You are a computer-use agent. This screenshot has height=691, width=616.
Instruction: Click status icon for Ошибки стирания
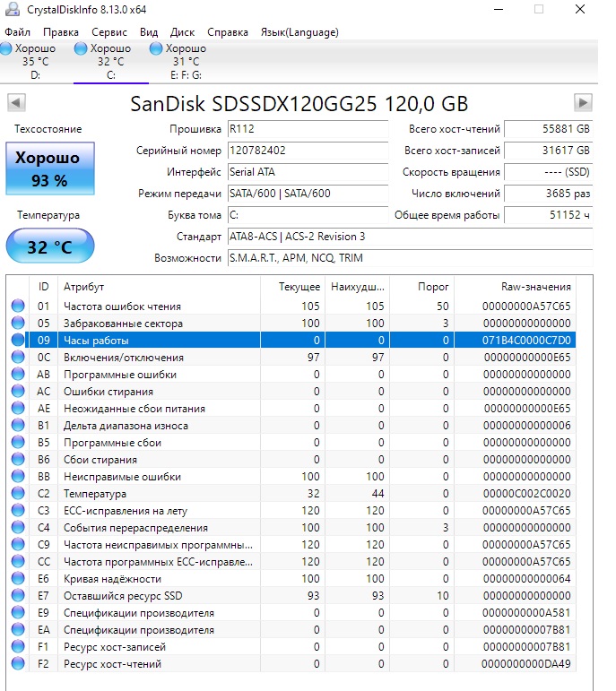pyautogui.click(x=18, y=392)
